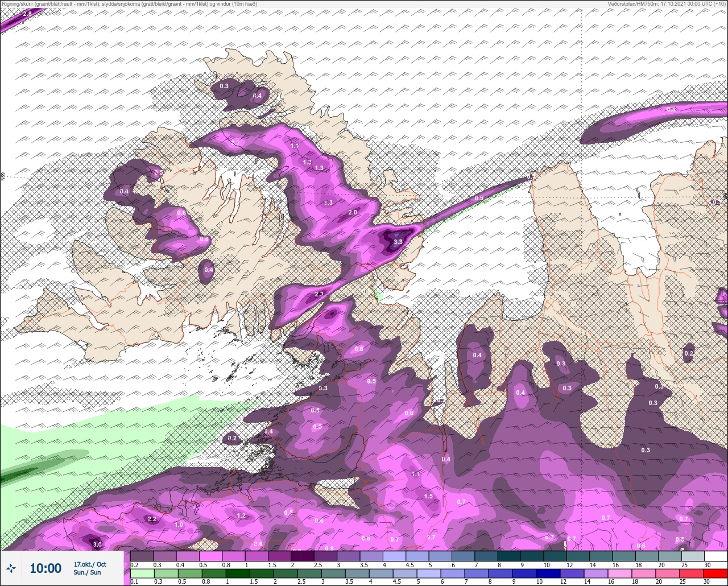Click the 4.5 label under the top legend row
Screen dimensions: 728x586
pyautogui.click(x=409, y=564)
